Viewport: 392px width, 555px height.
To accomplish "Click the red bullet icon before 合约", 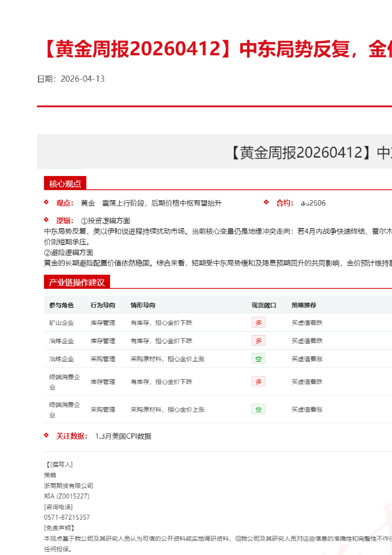I will pos(266,202).
